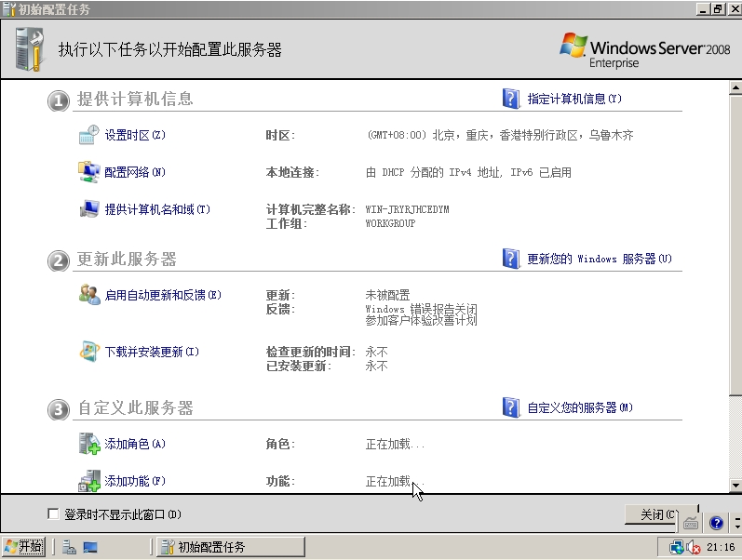Open 自定义您的服务器 help link
This screenshot has width=742, height=560.
click(580, 407)
